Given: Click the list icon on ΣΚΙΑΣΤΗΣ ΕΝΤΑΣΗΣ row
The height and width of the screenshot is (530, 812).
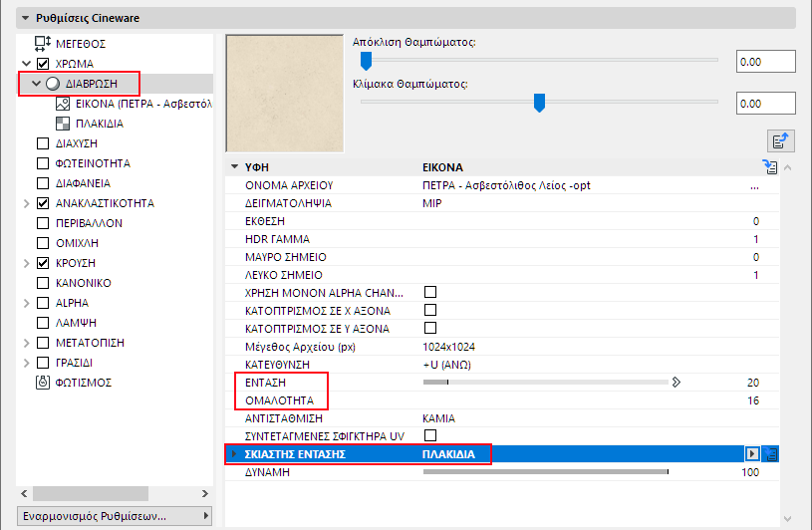Looking at the screenshot, I should [771, 454].
